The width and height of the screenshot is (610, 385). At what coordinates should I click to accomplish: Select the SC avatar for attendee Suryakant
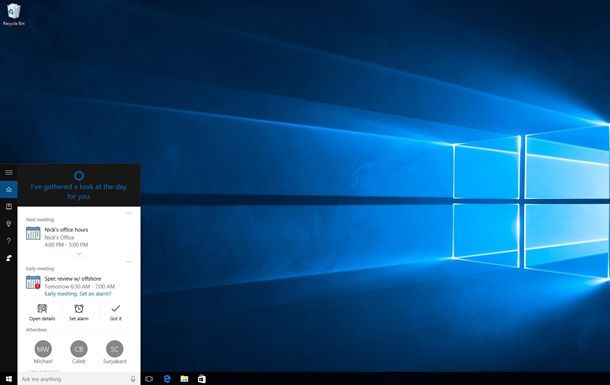click(x=115, y=349)
